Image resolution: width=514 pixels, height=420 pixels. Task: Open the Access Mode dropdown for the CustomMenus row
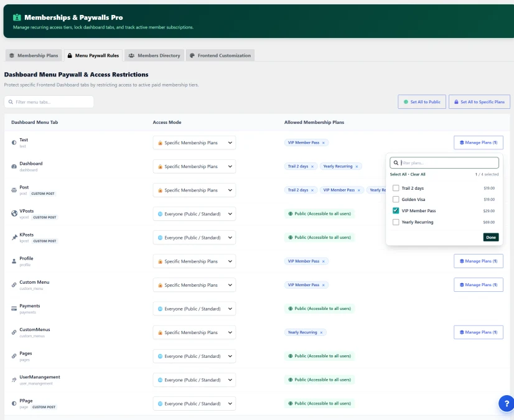(194, 332)
